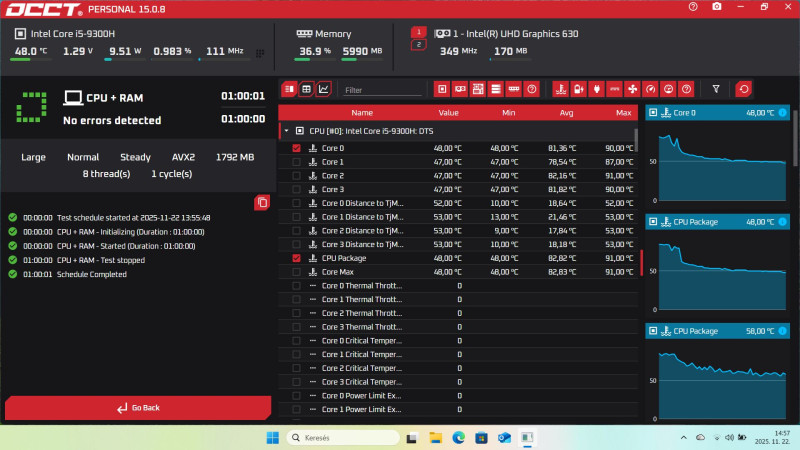
Task: Check the Core 1 sensor checkbox
Action: (x=296, y=162)
